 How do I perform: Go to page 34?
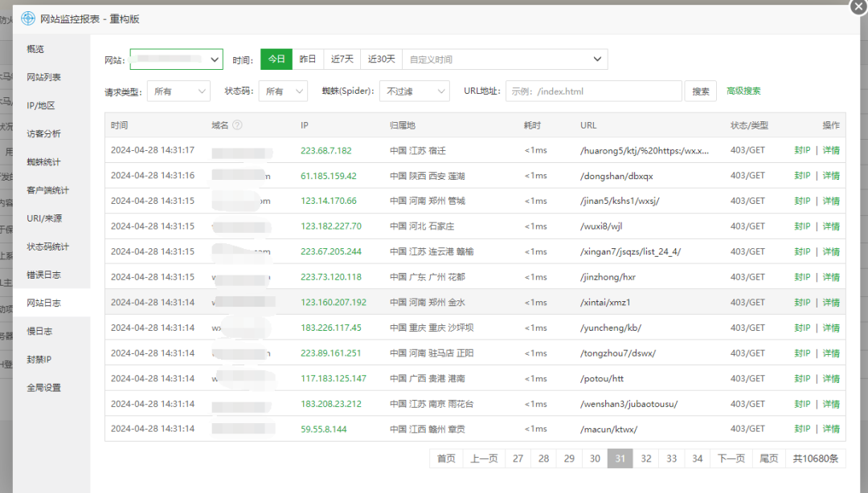(698, 458)
